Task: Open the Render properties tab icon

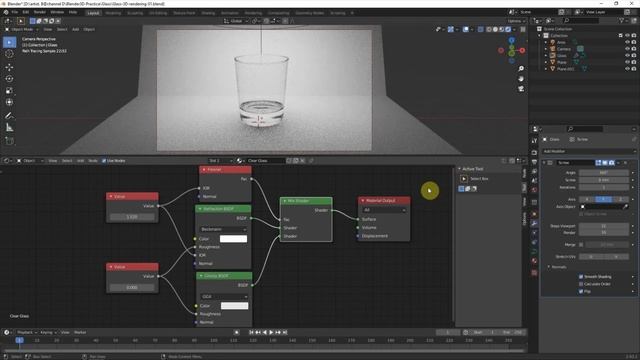Action: point(534,152)
